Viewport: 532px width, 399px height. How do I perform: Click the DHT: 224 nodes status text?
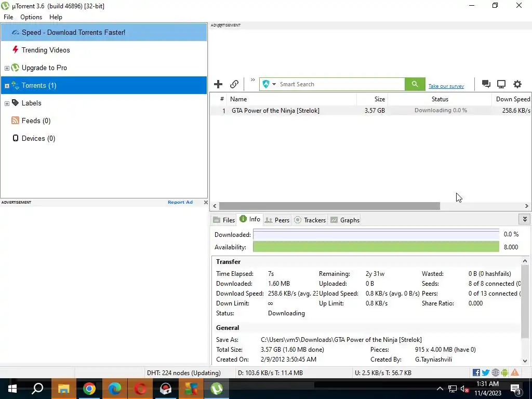183,373
